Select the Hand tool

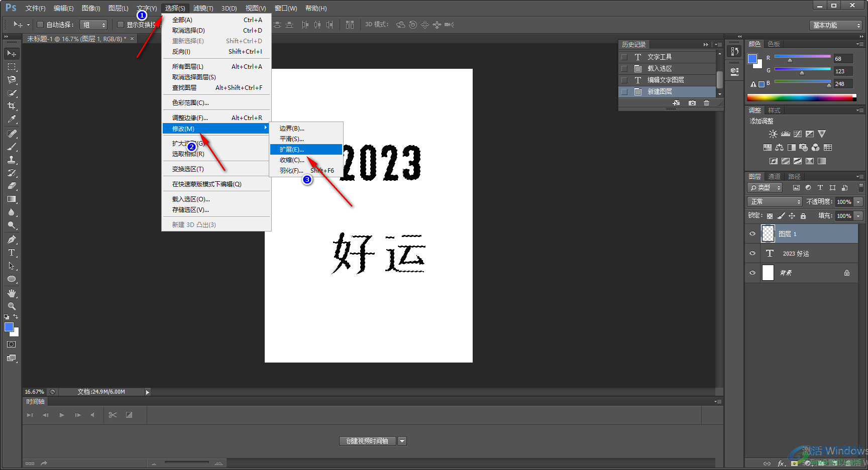(12, 293)
